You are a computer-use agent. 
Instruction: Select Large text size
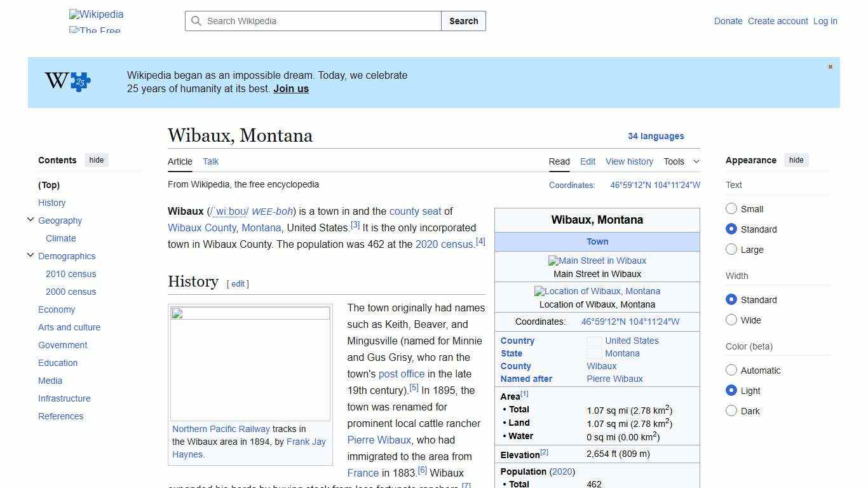coord(731,249)
